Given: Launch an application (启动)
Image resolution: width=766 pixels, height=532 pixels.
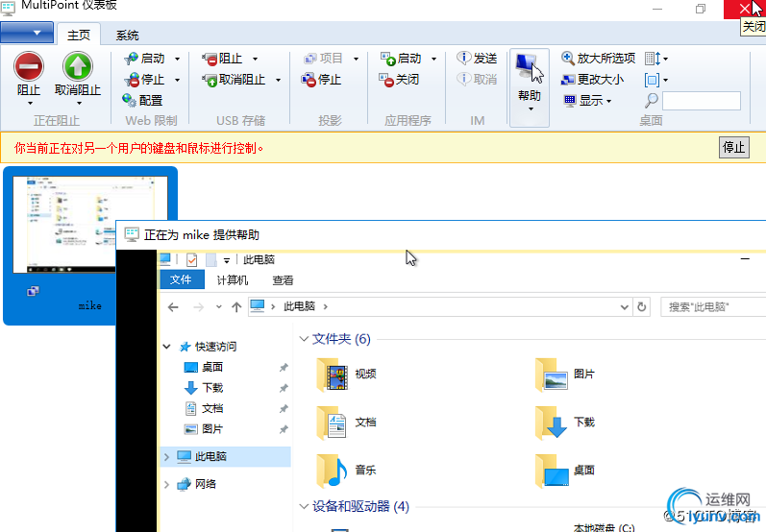Looking at the screenshot, I should [x=401, y=59].
